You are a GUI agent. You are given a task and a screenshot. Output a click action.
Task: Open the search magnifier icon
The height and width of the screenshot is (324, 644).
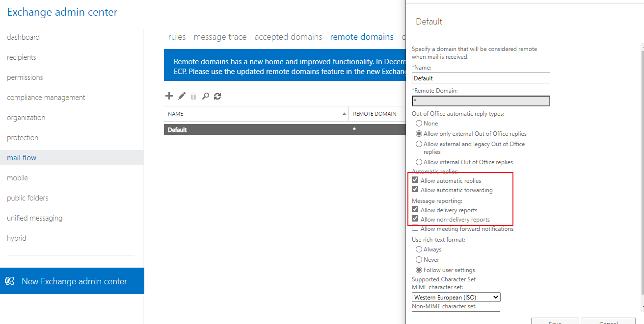pos(206,96)
